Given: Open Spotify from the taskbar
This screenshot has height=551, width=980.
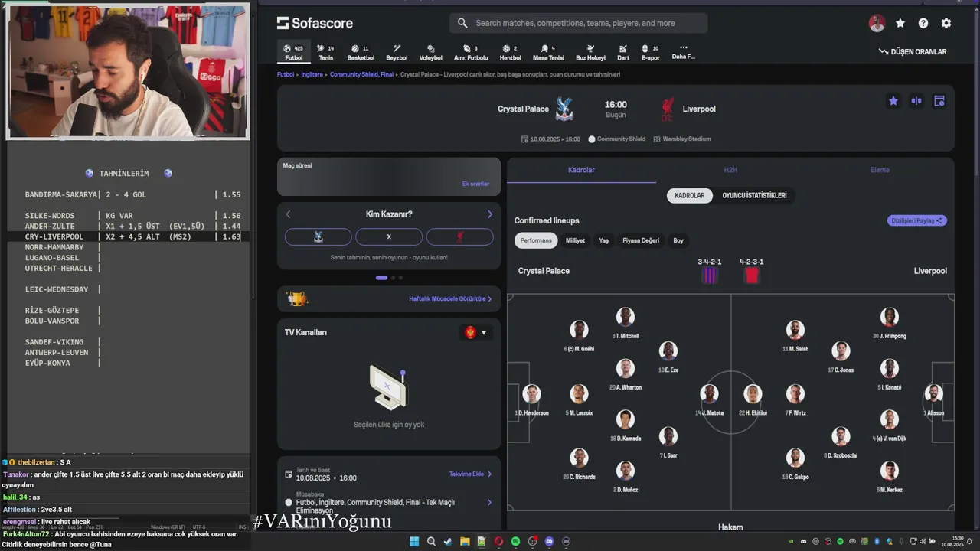Looking at the screenshot, I should click(515, 541).
